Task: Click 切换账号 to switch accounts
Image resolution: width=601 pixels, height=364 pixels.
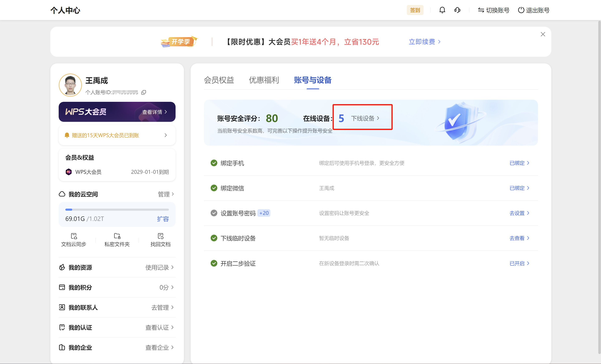Action: (x=493, y=10)
